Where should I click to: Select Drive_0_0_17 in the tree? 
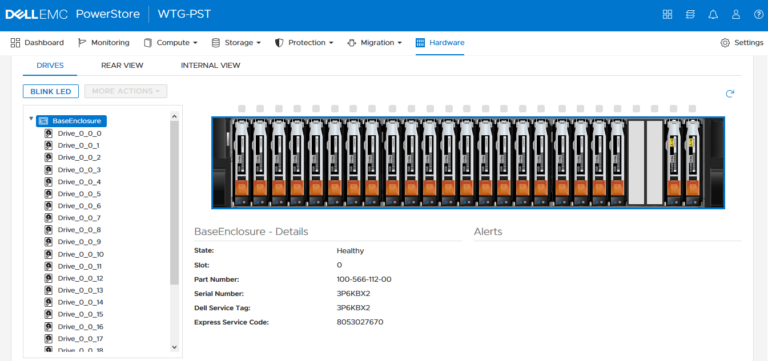click(x=81, y=338)
